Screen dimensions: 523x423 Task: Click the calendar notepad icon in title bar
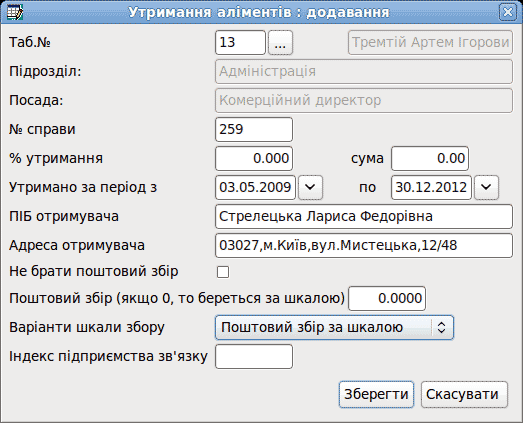tap(15, 12)
